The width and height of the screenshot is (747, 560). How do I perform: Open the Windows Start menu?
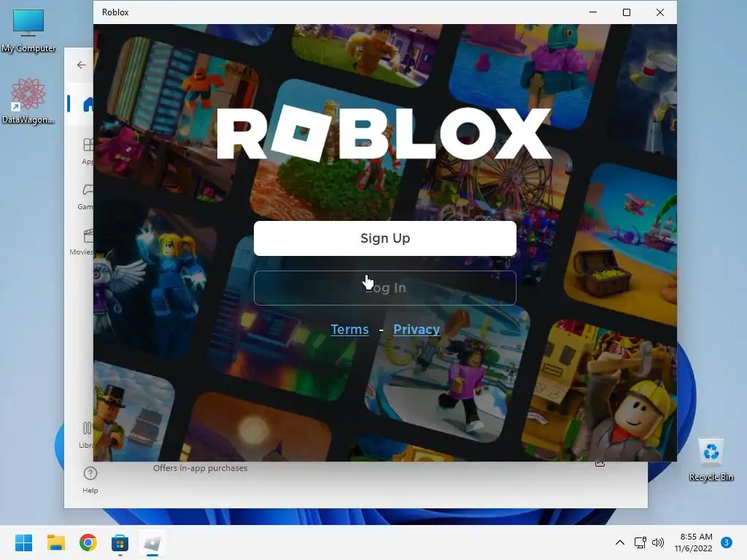24,542
